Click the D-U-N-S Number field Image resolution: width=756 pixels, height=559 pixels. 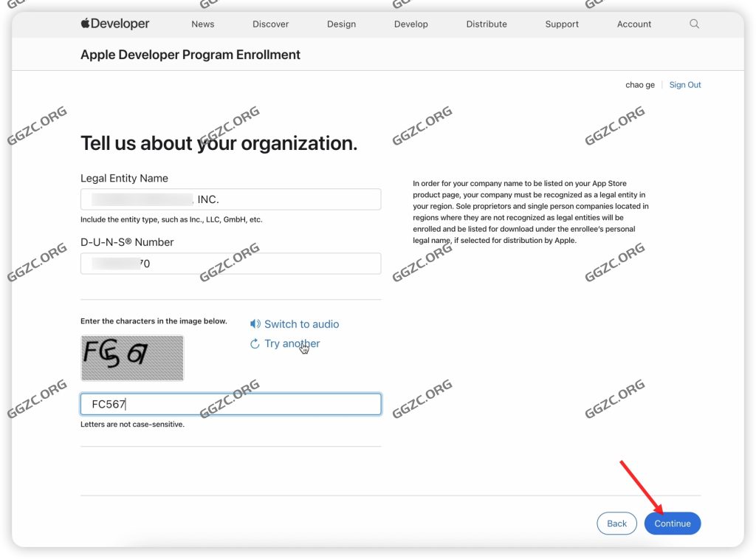tap(230, 263)
